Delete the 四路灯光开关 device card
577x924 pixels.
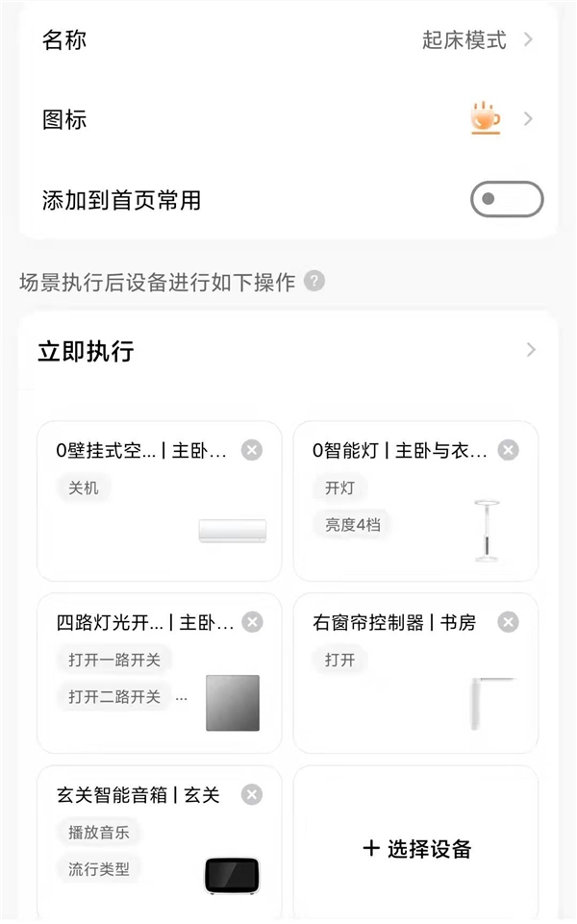click(x=252, y=622)
